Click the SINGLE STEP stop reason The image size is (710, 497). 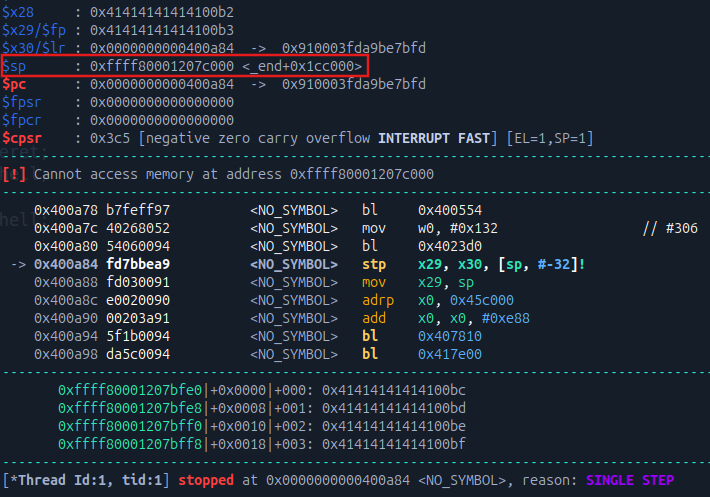pyautogui.click(x=628, y=480)
